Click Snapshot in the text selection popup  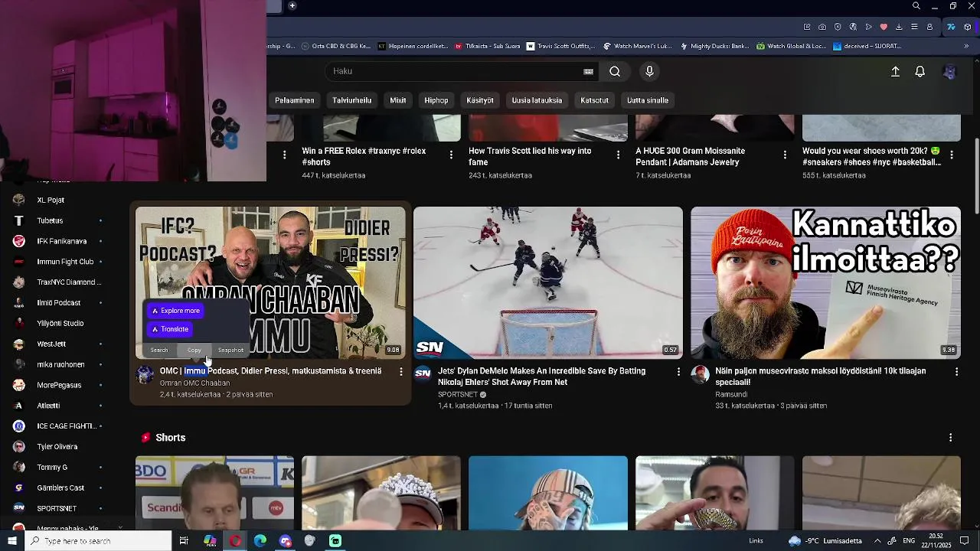[x=230, y=350]
